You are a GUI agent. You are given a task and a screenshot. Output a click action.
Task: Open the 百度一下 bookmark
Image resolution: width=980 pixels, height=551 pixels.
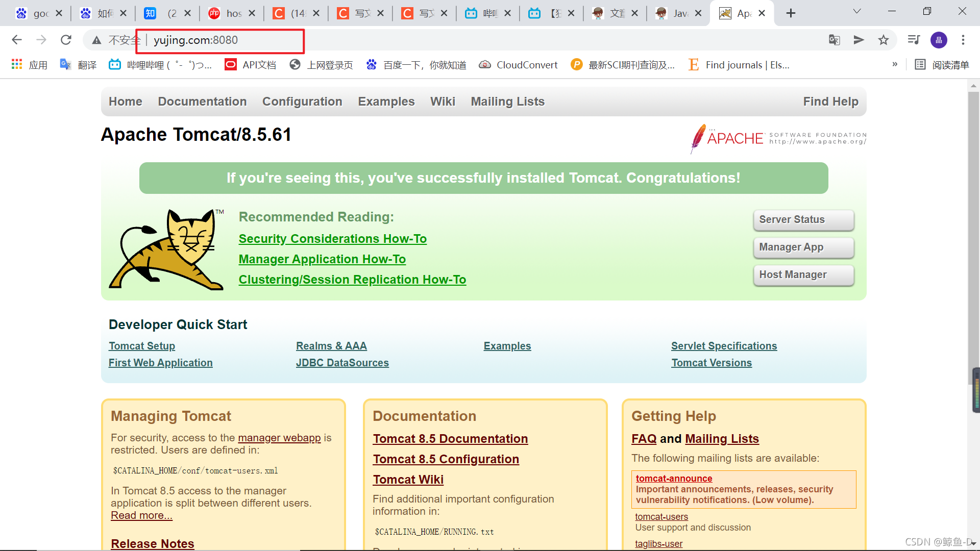tap(416, 65)
